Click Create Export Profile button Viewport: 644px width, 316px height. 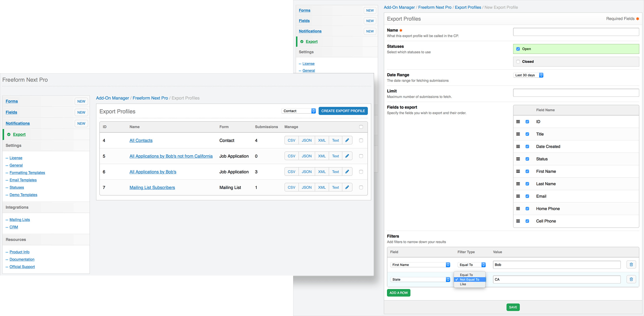pyautogui.click(x=343, y=111)
